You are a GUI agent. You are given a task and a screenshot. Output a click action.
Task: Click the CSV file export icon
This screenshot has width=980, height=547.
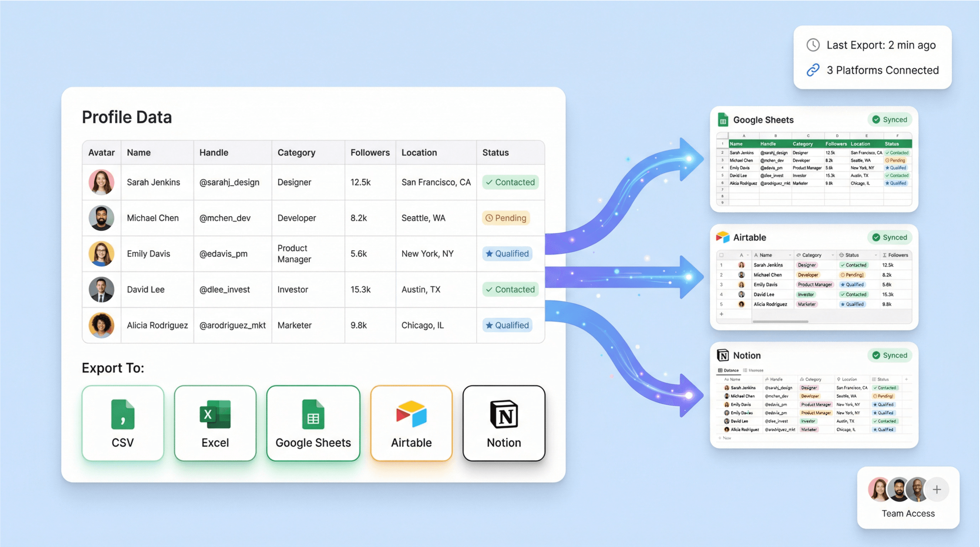pos(122,414)
